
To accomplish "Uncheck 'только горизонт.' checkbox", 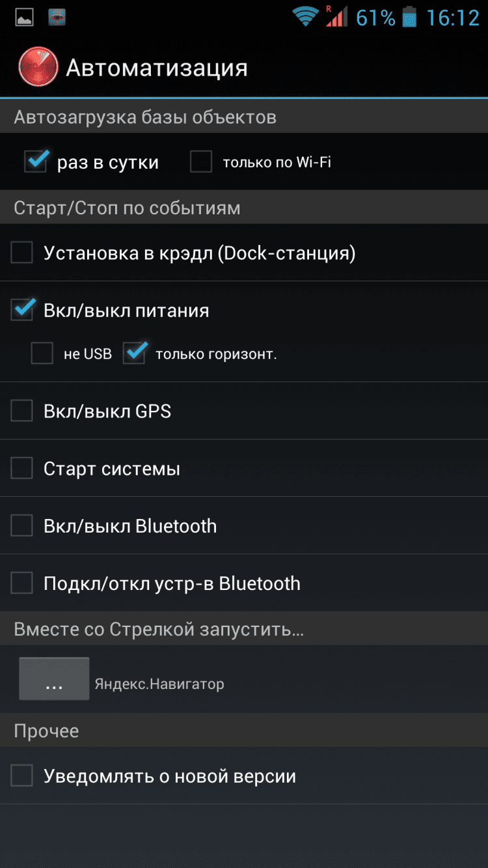I will point(134,354).
